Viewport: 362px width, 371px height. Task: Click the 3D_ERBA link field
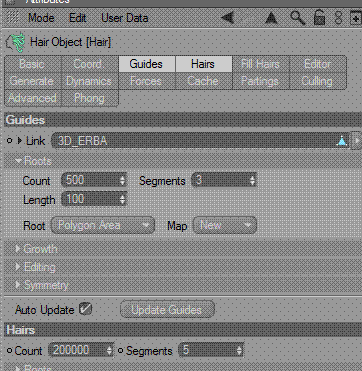[x=201, y=141]
